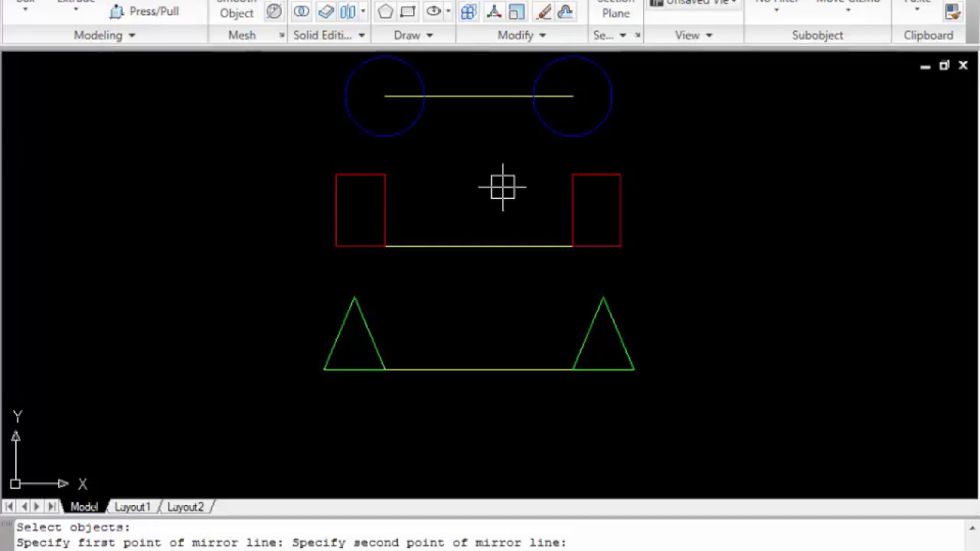980x551 pixels.
Task: Open the Paste dropdown arrow
Action: [917, 10]
